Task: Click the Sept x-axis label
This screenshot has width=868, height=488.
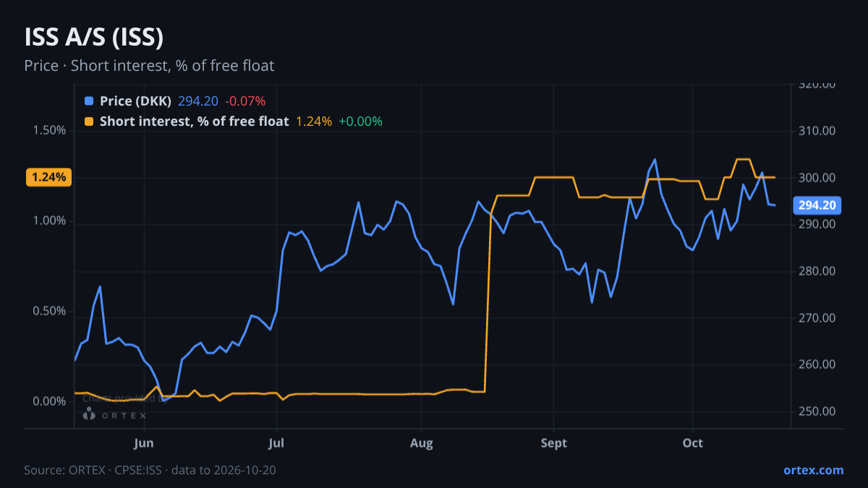Action: 553,442
